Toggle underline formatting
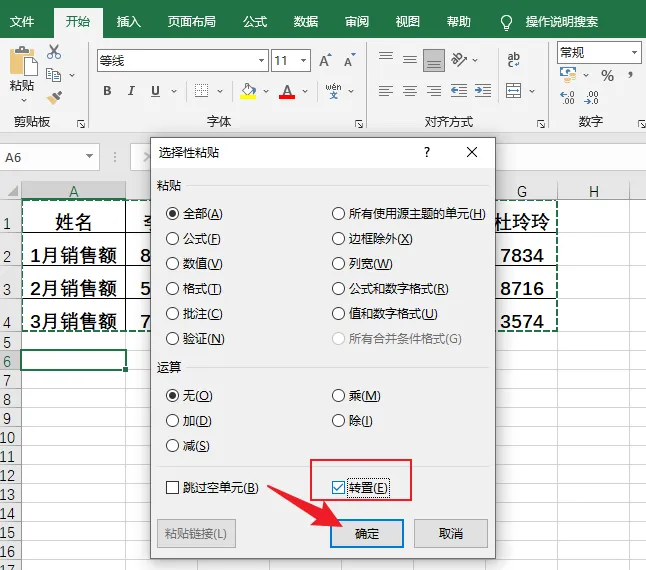Viewport: 646px width, 570px height. point(155,91)
